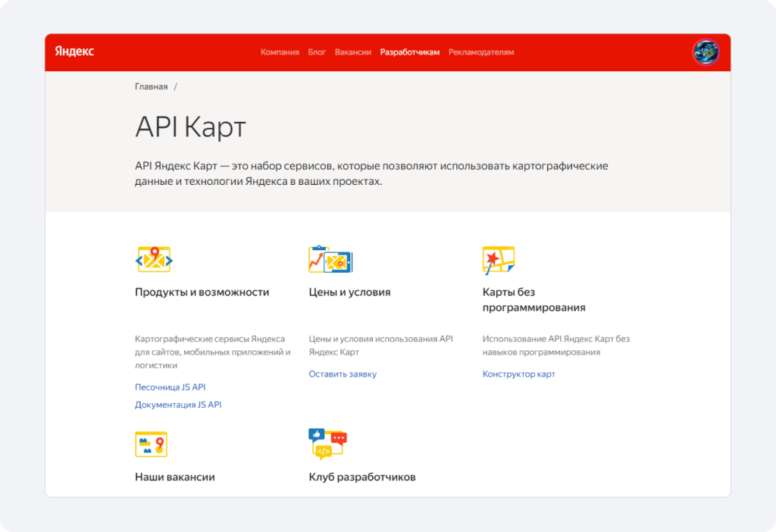Click the text Картографические сервисы Яндекса
Viewport: 776px width, 532px height.
coord(210,339)
